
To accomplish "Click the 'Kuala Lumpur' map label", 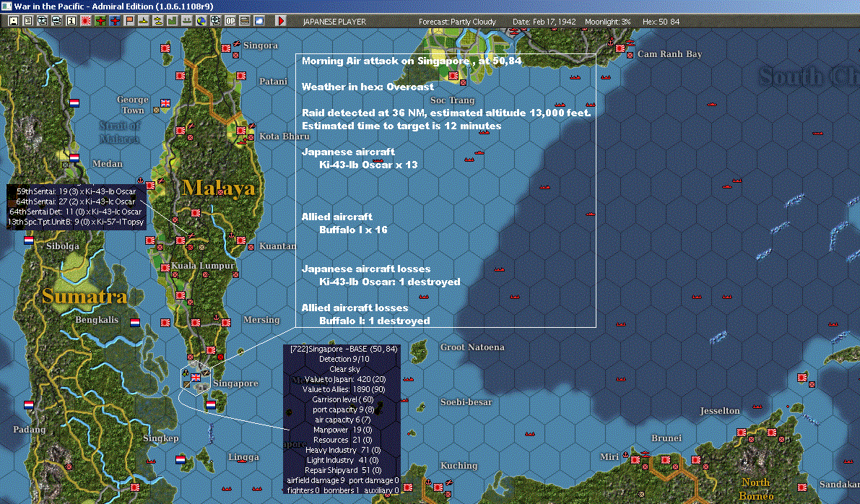I will click(202, 266).
